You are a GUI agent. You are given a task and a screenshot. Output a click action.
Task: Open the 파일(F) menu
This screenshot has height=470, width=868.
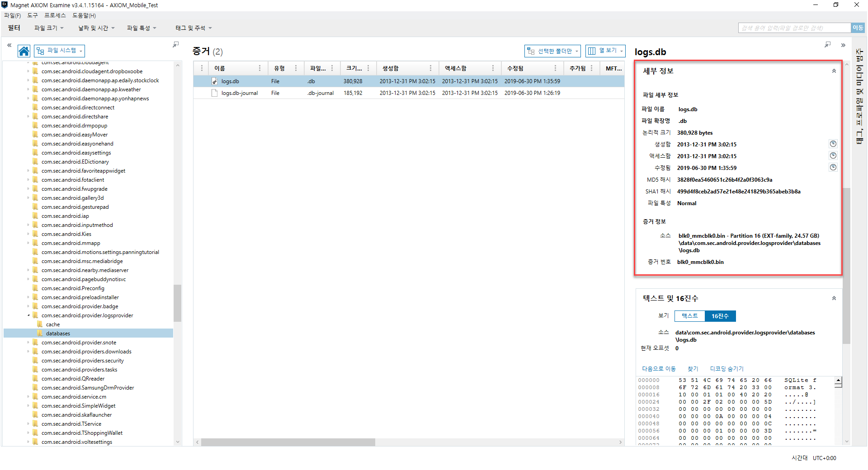pos(12,15)
